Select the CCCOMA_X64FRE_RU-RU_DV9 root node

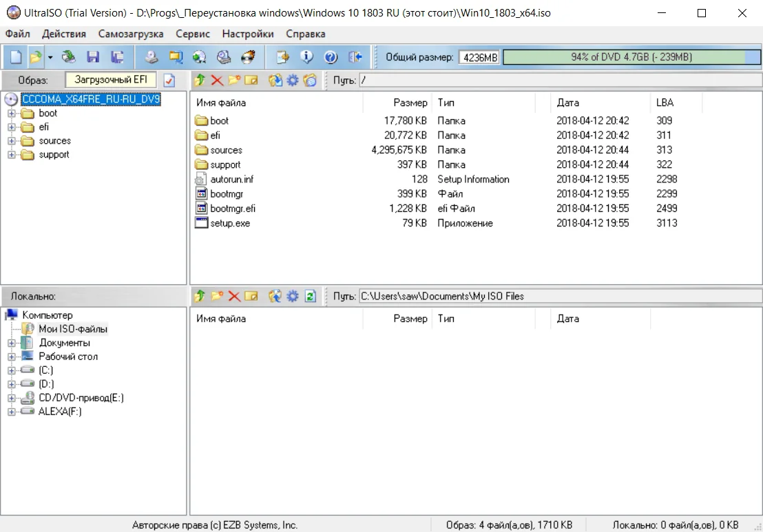coord(91,99)
